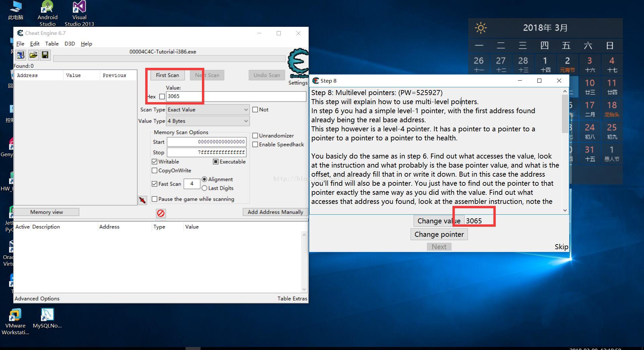Toggle the Unrandomizer checkbox

point(255,136)
